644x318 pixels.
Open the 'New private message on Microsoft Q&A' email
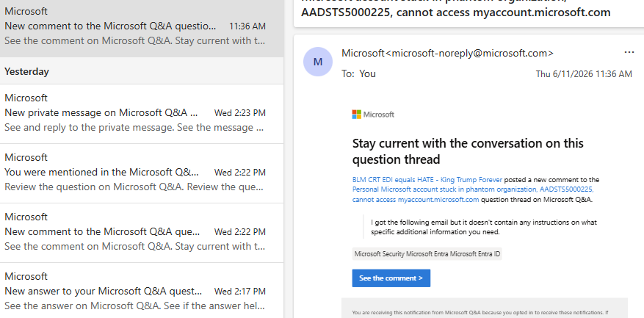[142, 114]
